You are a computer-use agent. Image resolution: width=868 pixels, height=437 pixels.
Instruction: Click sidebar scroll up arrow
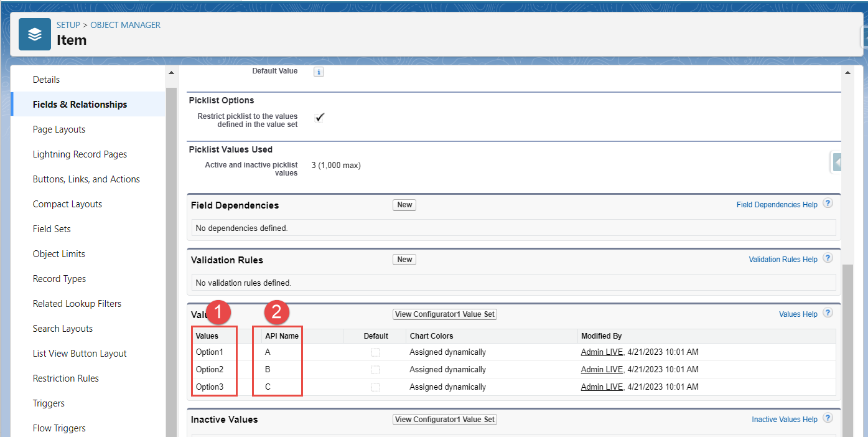pos(171,72)
